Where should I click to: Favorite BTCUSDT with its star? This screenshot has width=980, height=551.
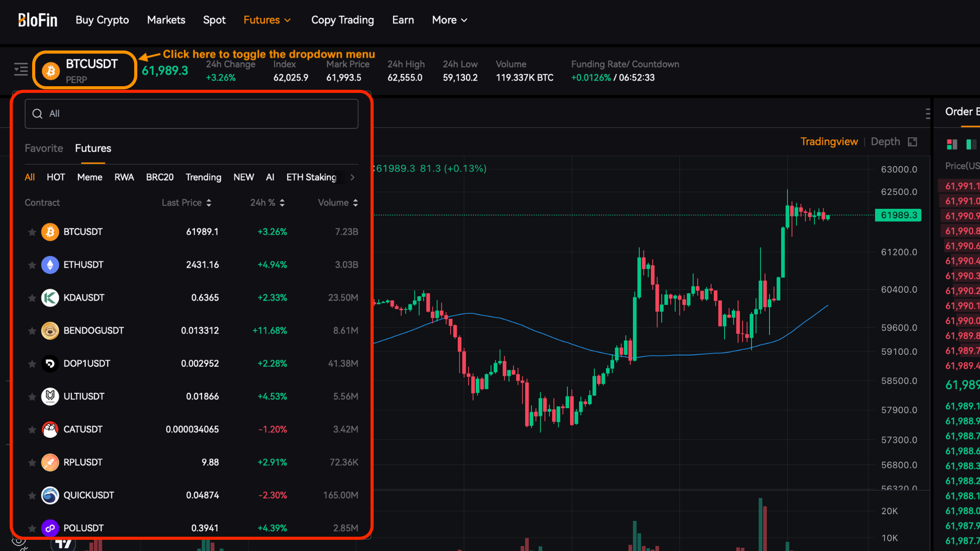click(32, 232)
